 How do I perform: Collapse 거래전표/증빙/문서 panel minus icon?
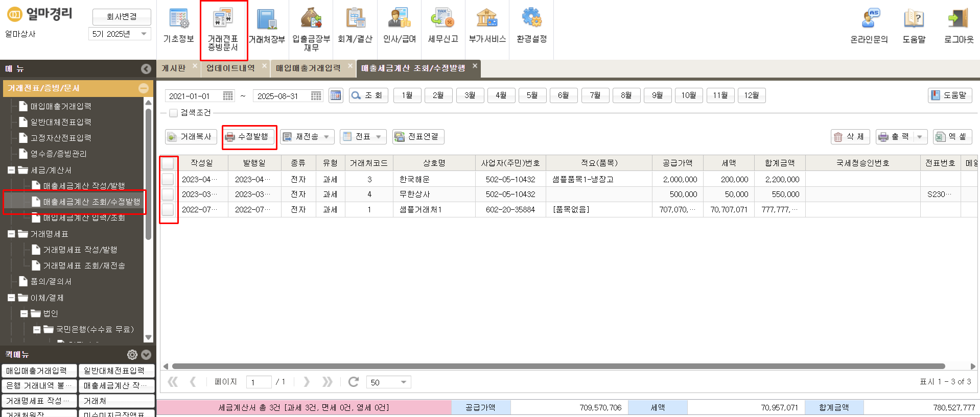coord(144,88)
